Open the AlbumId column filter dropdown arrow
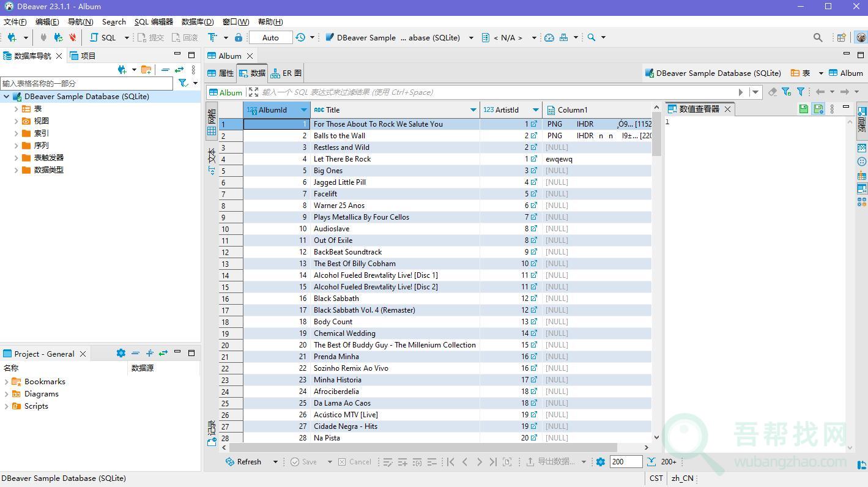868x487 pixels. coord(303,110)
